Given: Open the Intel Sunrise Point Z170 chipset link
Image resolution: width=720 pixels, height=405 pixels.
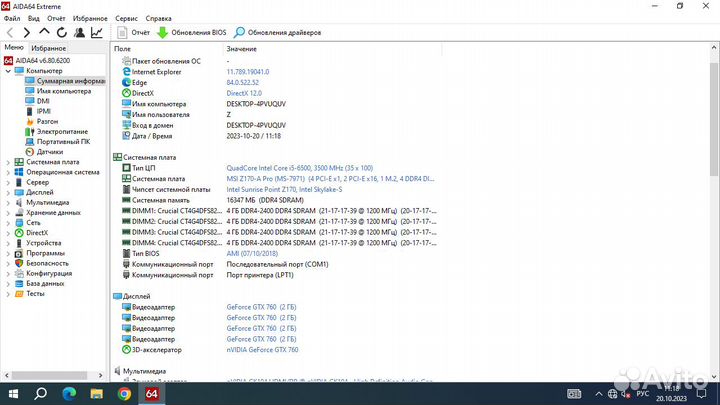Looking at the screenshot, I should (284, 189).
